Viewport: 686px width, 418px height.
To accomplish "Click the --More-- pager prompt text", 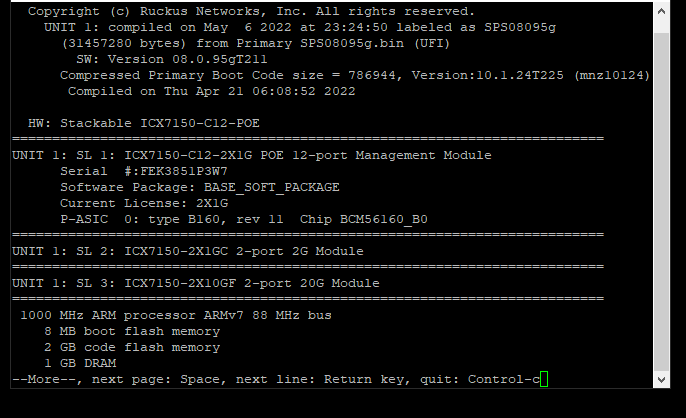I will click(x=38, y=379).
